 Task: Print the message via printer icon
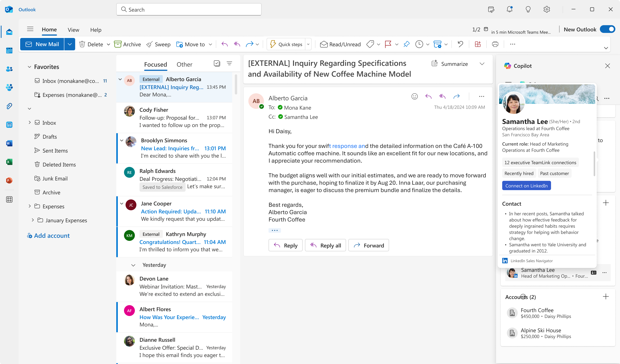495,44
